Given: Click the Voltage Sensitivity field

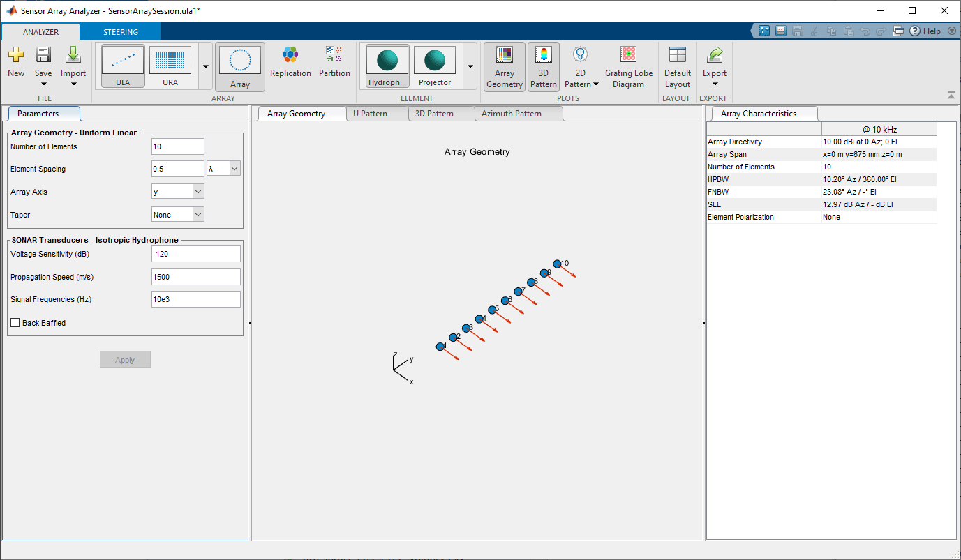Looking at the screenshot, I should 196,254.
